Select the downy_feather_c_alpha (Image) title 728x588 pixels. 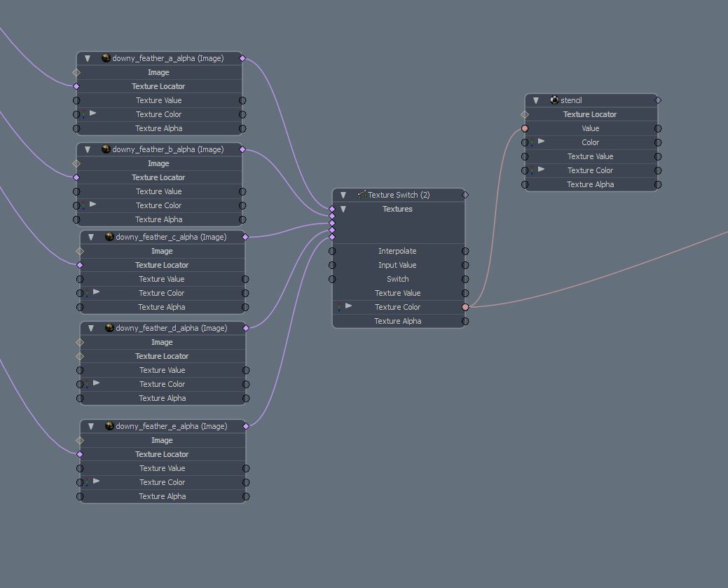(x=172, y=237)
